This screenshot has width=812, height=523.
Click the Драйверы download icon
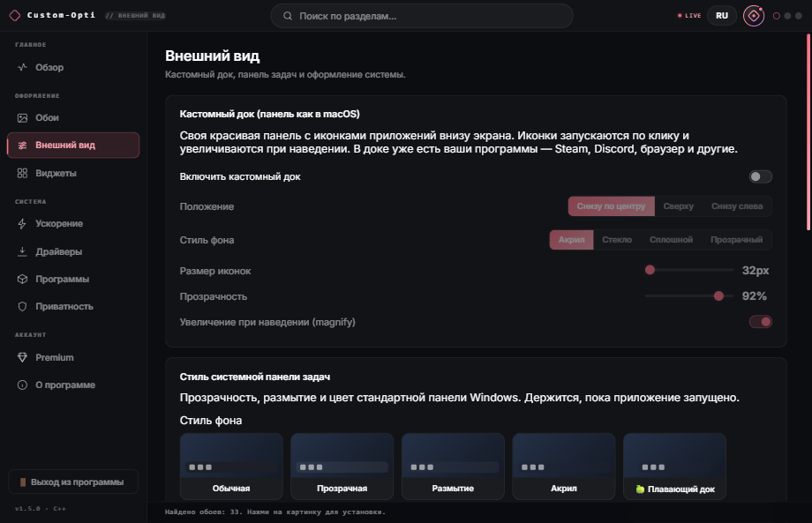tap(22, 251)
